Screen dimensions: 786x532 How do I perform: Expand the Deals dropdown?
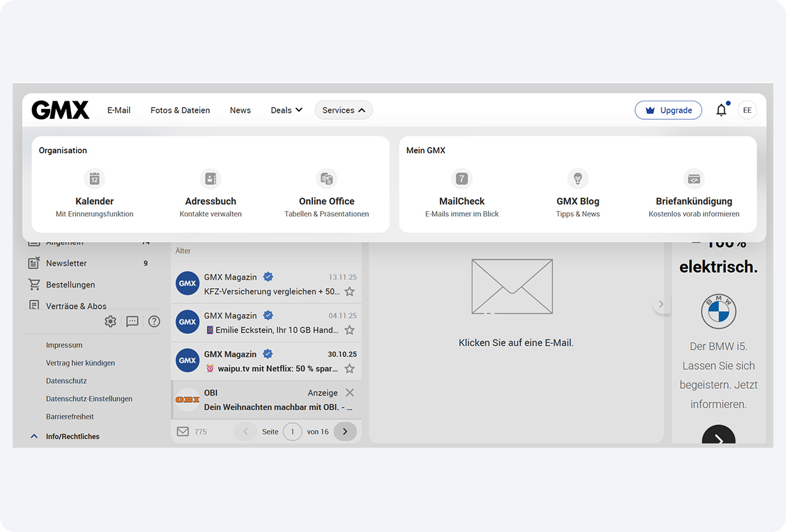[x=286, y=110]
